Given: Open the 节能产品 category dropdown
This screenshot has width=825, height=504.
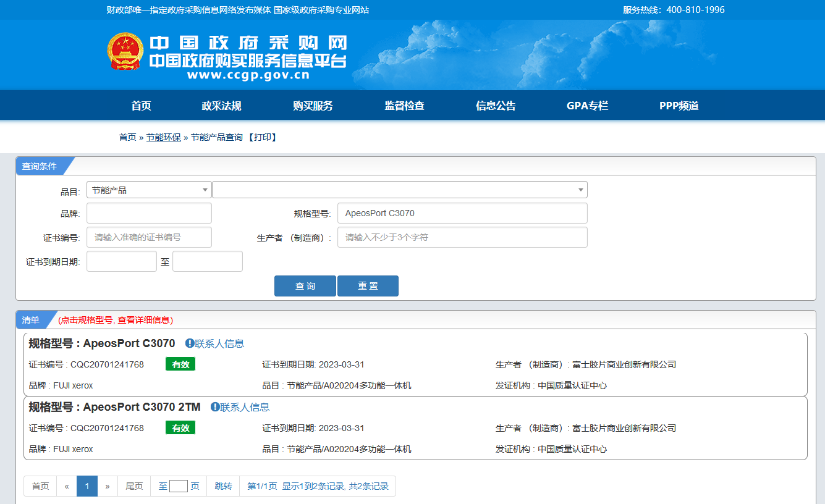Looking at the screenshot, I should click(x=148, y=190).
